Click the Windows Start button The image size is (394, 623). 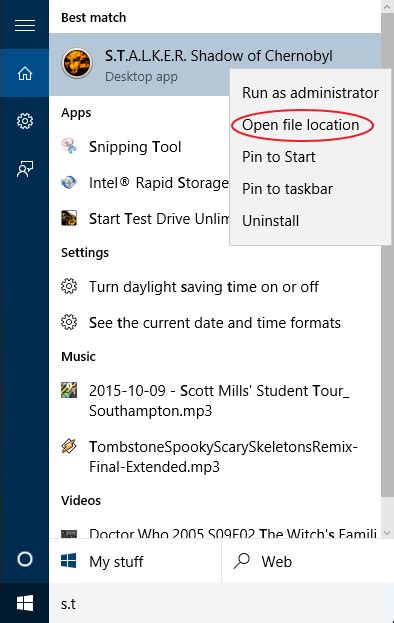[25, 603]
